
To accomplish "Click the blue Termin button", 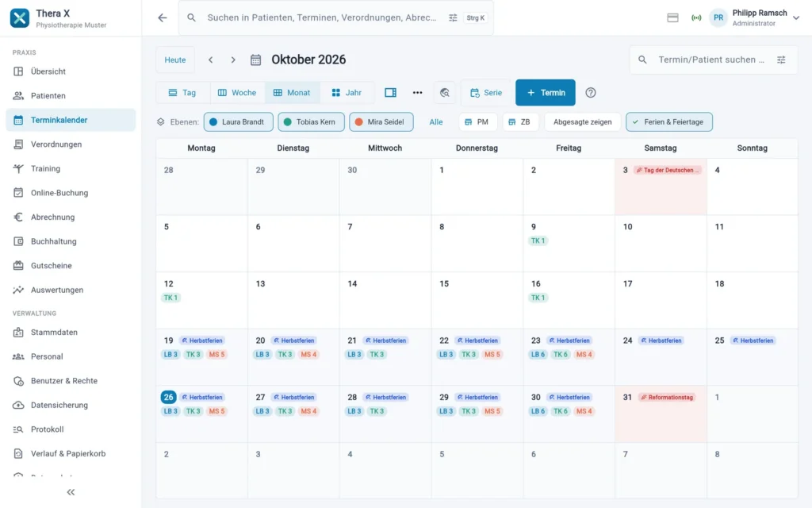I will click(546, 93).
